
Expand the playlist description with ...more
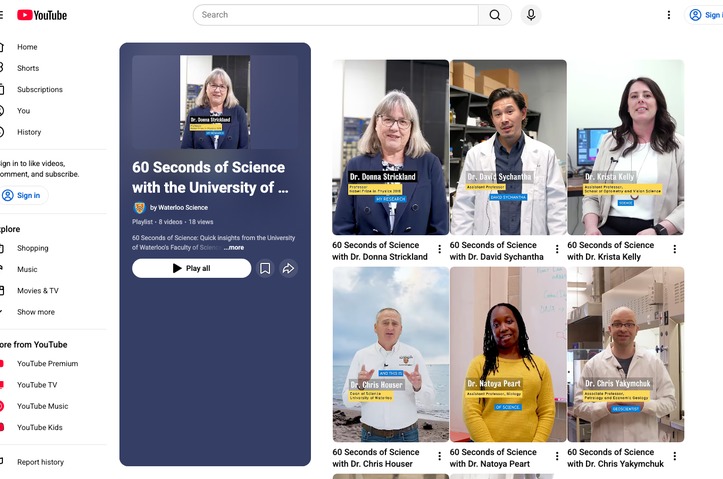click(234, 248)
